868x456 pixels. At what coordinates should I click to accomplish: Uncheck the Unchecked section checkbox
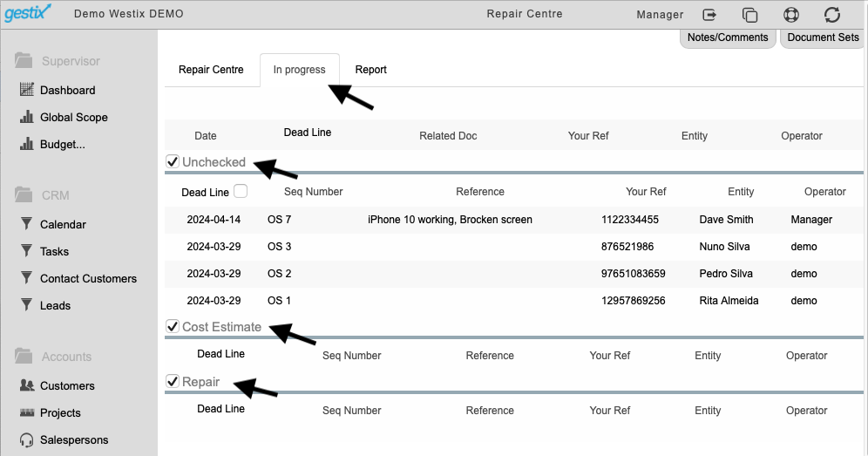click(173, 162)
